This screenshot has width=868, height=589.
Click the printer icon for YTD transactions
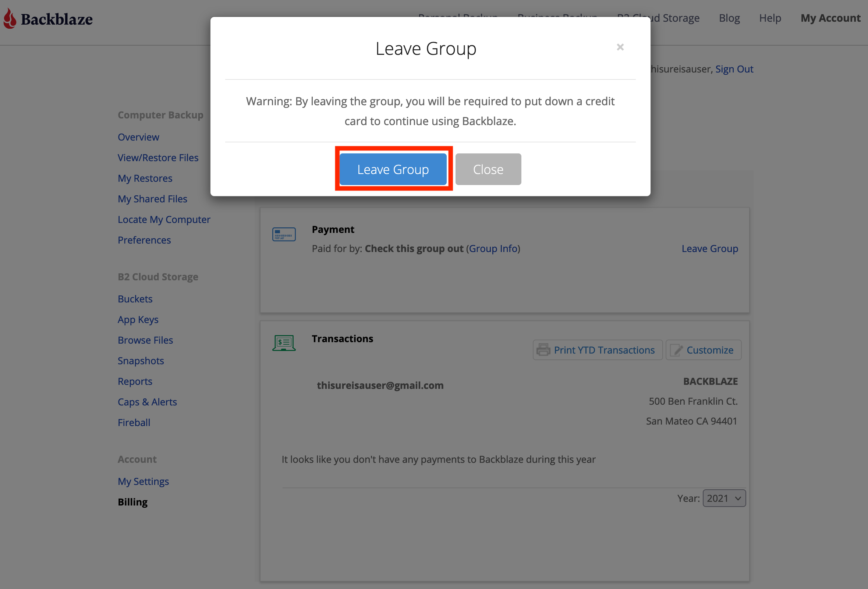click(x=543, y=350)
